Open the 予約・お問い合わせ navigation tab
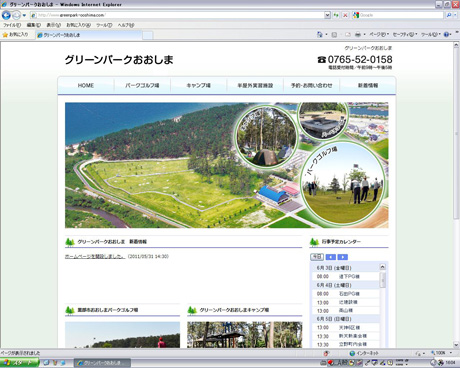This screenshot has height=368, width=460. (x=311, y=85)
